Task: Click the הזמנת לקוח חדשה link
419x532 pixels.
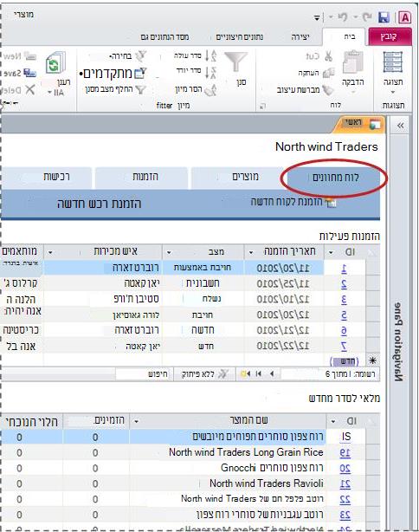Action: [293, 202]
